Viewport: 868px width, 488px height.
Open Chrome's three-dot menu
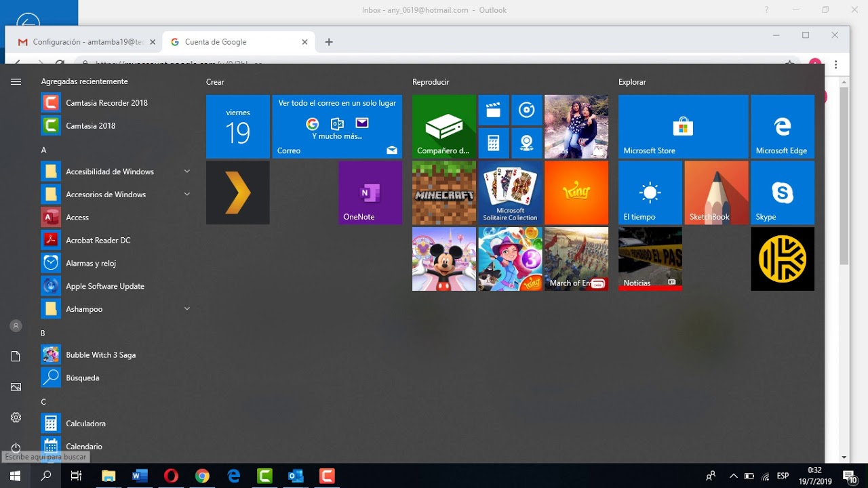[x=836, y=64]
